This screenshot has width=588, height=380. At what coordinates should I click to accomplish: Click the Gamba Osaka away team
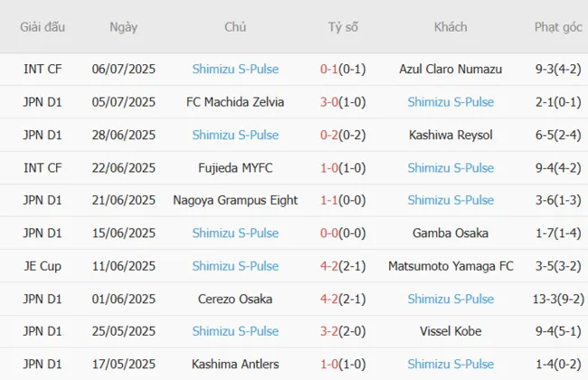point(450,233)
